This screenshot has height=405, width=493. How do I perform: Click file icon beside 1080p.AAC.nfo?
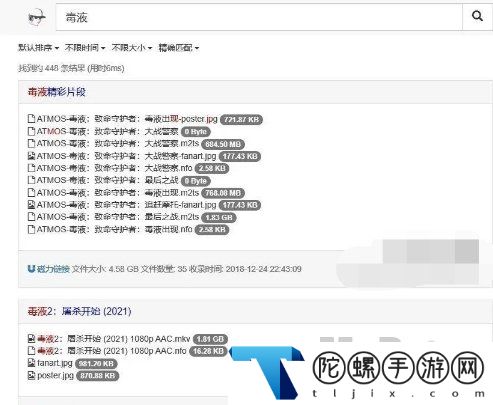coord(31,351)
